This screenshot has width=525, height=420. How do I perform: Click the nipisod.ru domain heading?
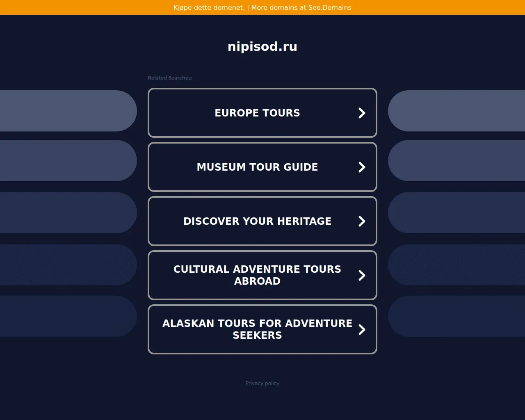(262, 46)
